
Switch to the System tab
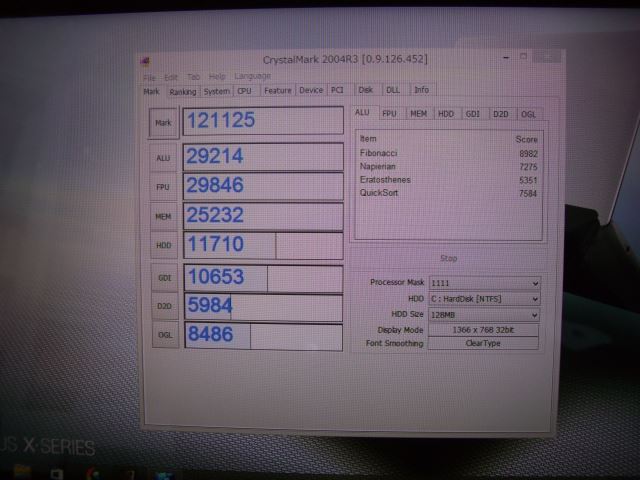[216, 91]
